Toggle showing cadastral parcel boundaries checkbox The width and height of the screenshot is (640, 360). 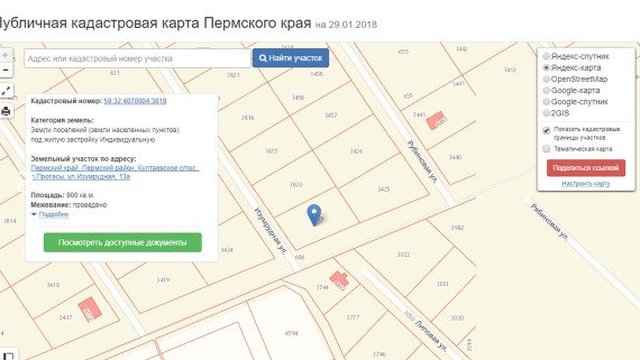[547, 131]
